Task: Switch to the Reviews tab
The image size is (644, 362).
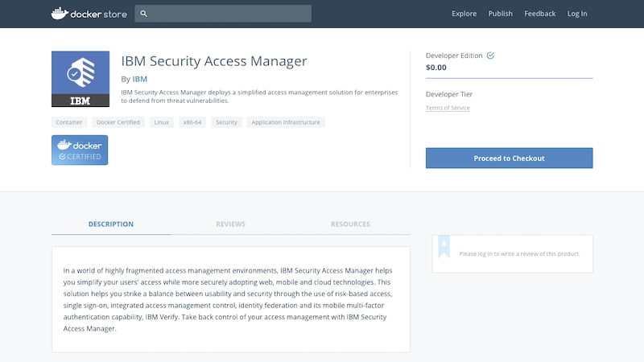Action: point(231,224)
